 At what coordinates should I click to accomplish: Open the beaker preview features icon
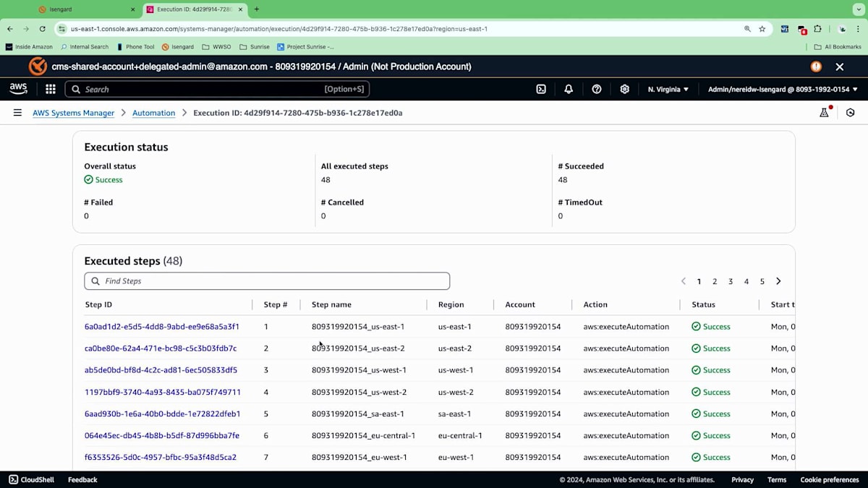pos(824,113)
